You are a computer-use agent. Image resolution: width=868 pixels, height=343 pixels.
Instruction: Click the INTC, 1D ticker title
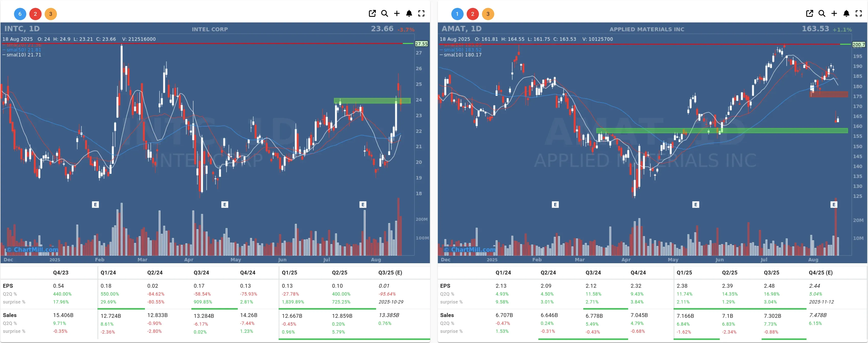pyautogui.click(x=22, y=29)
